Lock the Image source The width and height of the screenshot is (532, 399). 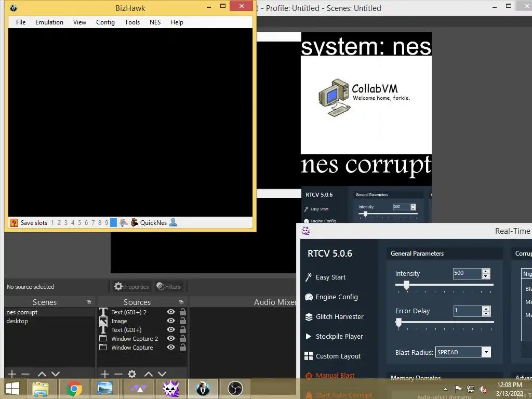pyautogui.click(x=183, y=321)
